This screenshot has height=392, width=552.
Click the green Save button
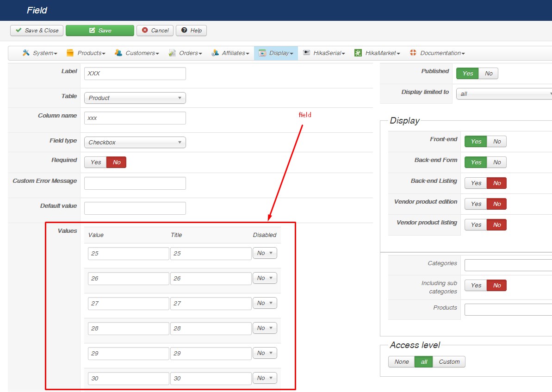[x=100, y=30]
